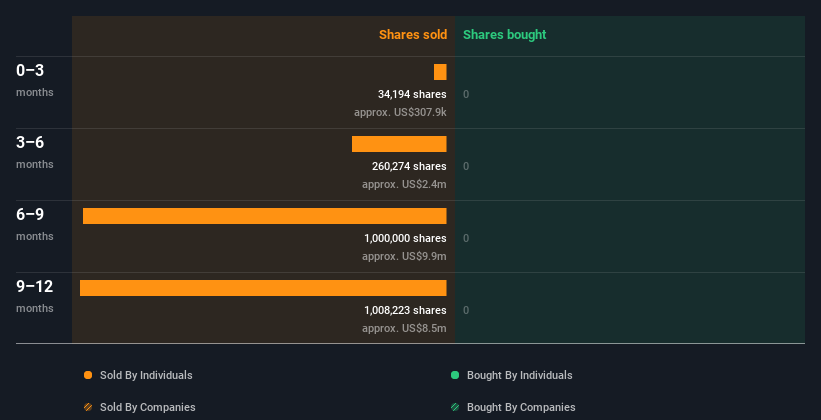
Task: Click the 0 bought value in 9–12 months row
Action: [x=466, y=310]
